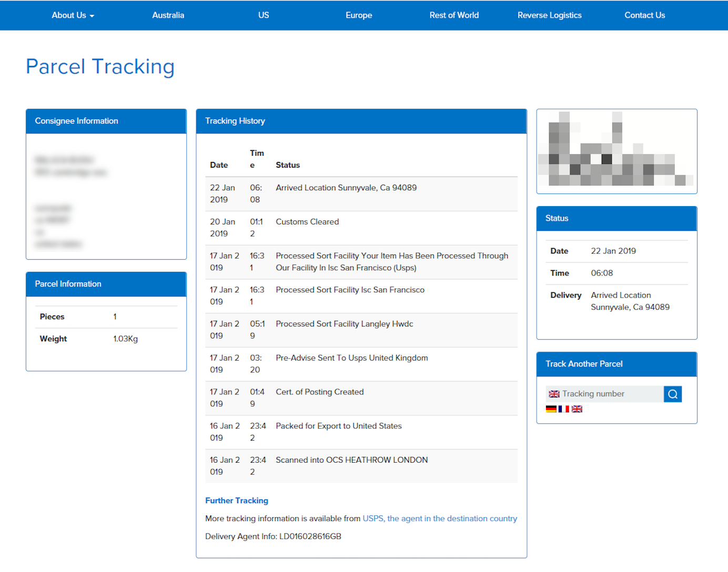Click the UK flag inside the tracking field
This screenshot has width=728, height=572.
point(554,394)
